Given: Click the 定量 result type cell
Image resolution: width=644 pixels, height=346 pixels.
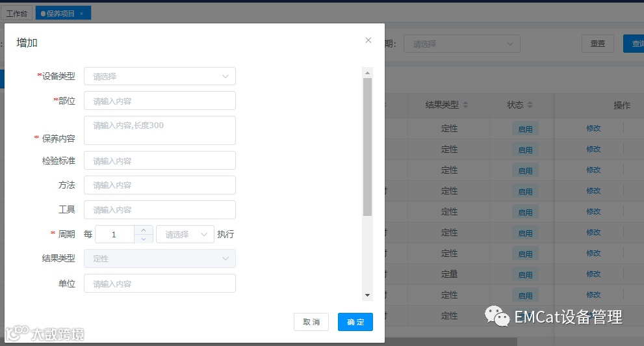Looking at the screenshot, I should point(449,274).
